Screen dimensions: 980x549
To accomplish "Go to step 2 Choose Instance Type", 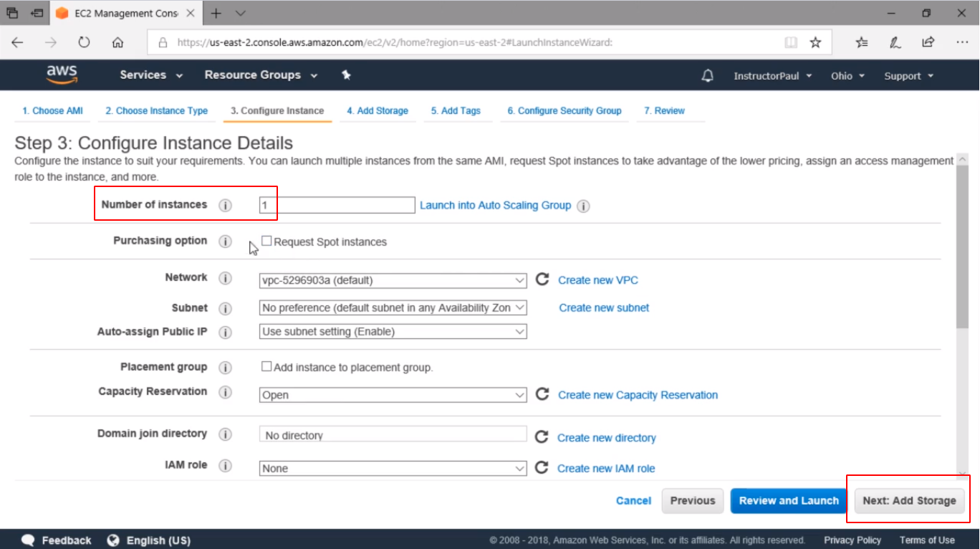I will coord(157,111).
